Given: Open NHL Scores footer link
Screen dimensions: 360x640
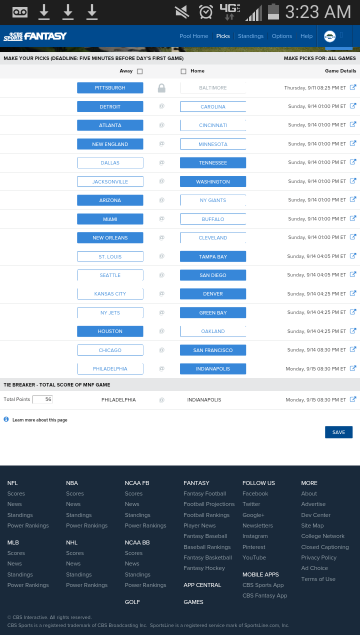Looking at the screenshot, I should 75,553.
